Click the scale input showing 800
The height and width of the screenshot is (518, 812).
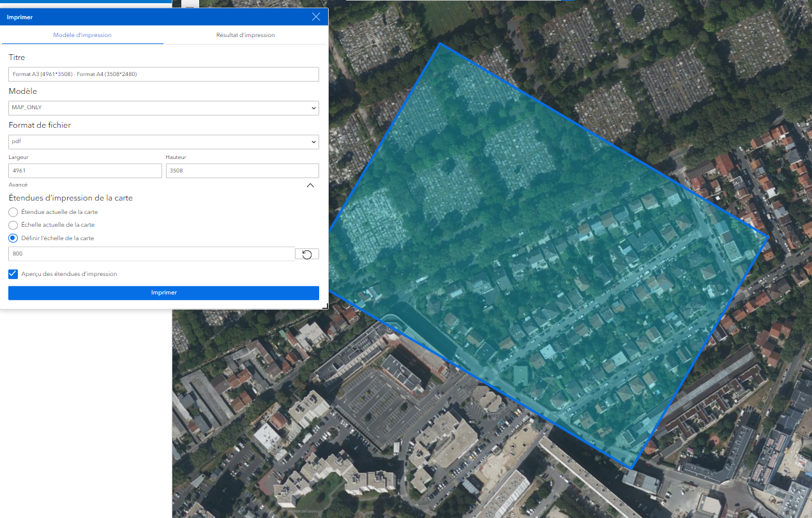[x=151, y=254]
